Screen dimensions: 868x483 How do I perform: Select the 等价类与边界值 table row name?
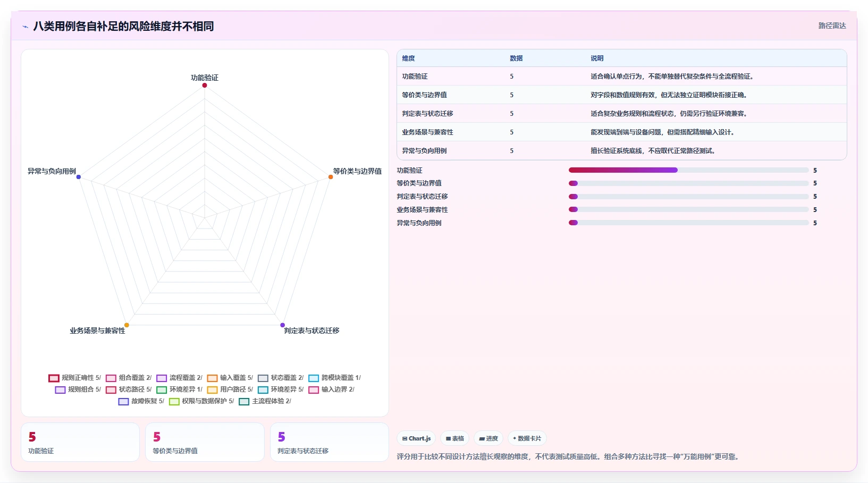coord(424,95)
